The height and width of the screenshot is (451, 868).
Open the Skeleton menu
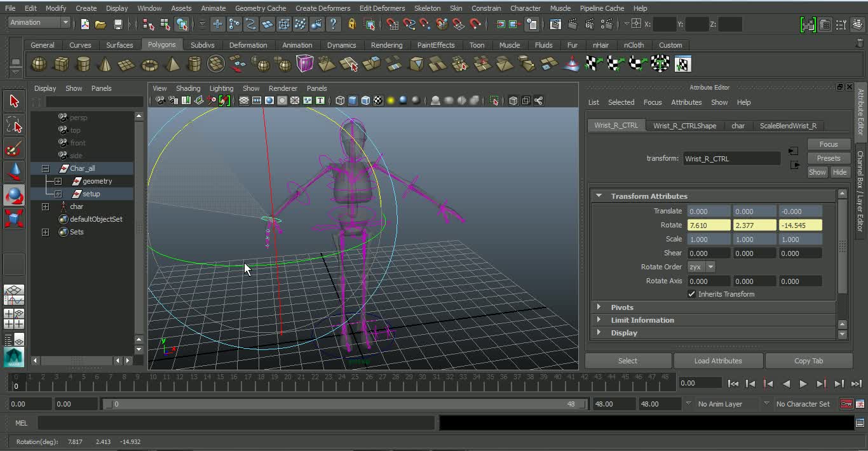coord(427,8)
